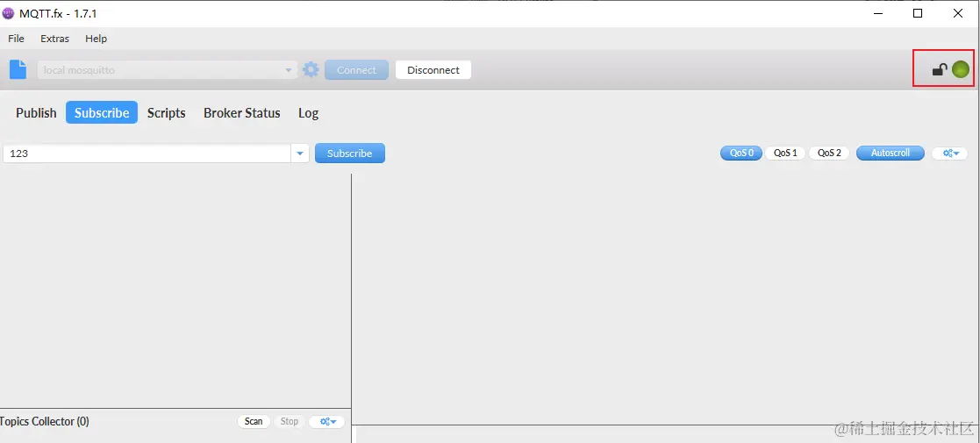The height and width of the screenshot is (443, 980).
Task: Open the Help menu
Action: click(97, 39)
